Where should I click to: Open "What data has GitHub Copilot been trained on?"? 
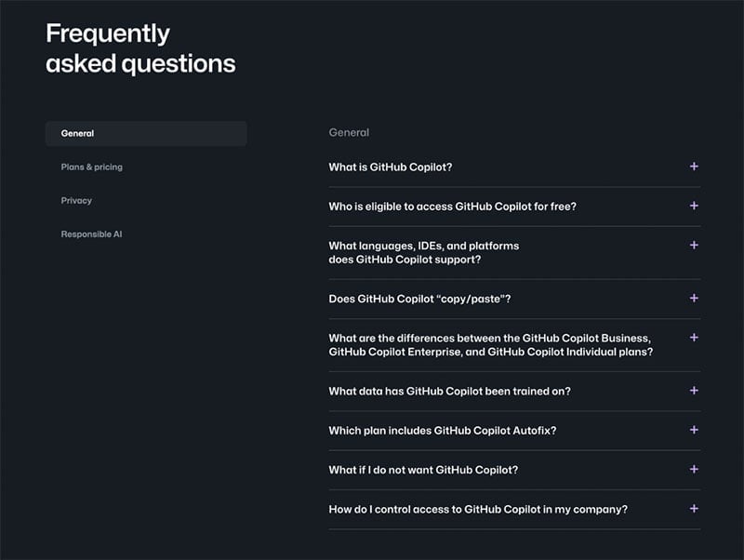pyautogui.click(x=449, y=392)
